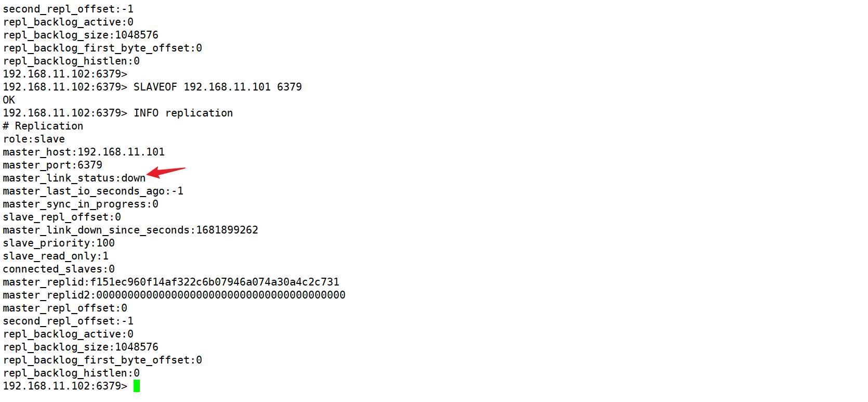The width and height of the screenshot is (868, 402).
Task: Click the slave_read_only:1 line
Action: (x=56, y=256)
